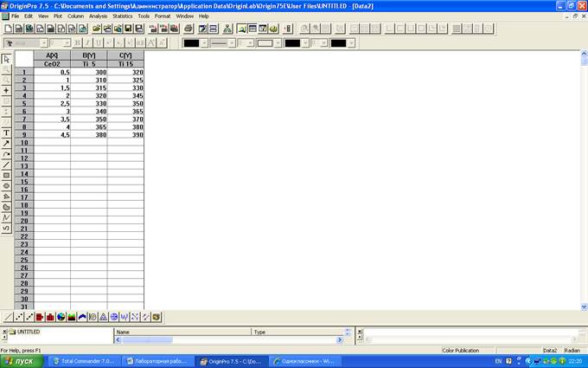Click the cell containing 365 in column B
This screenshot has width=588, height=368.
tap(89, 127)
